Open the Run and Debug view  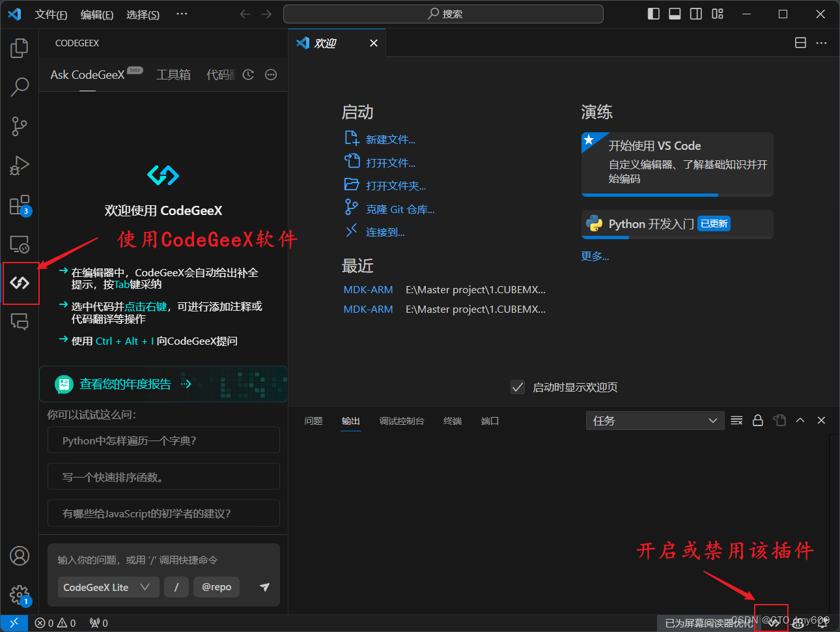point(20,165)
